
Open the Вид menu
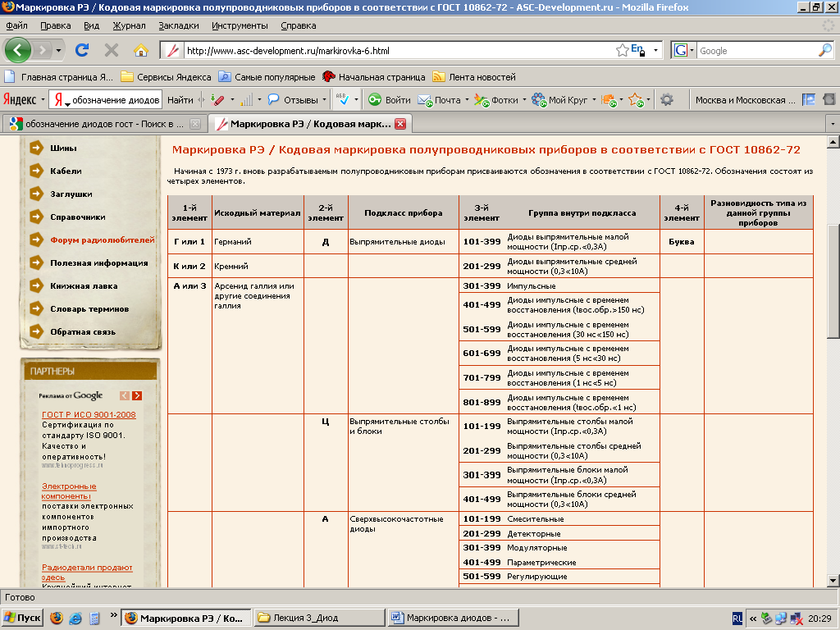pyautogui.click(x=92, y=25)
